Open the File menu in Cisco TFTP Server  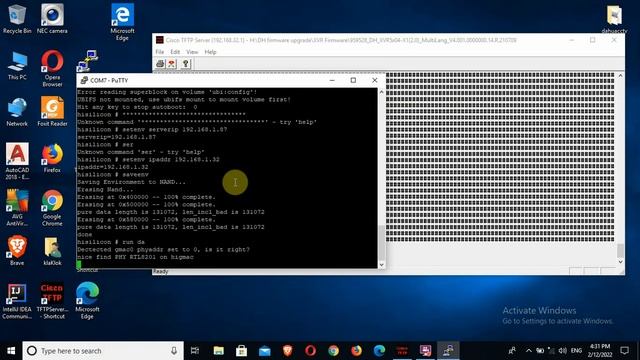[x=160, y=52]
